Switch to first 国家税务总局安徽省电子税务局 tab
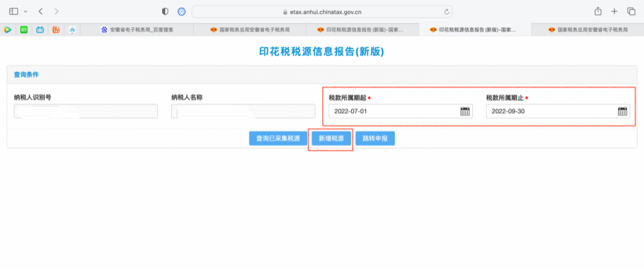This screenshot has height=269, width=644. pos(250,30)
